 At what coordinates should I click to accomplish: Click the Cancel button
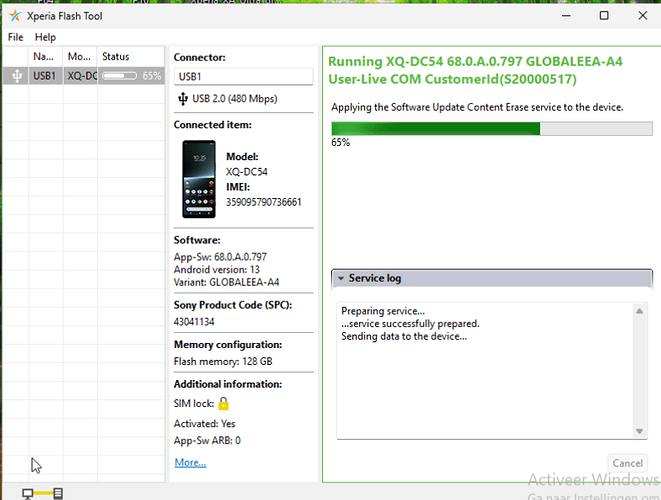(x=627, y=463)
